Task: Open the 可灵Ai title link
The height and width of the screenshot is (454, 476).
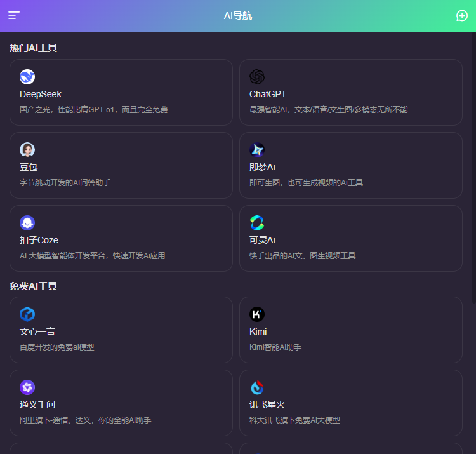Action: click(262, 240)
